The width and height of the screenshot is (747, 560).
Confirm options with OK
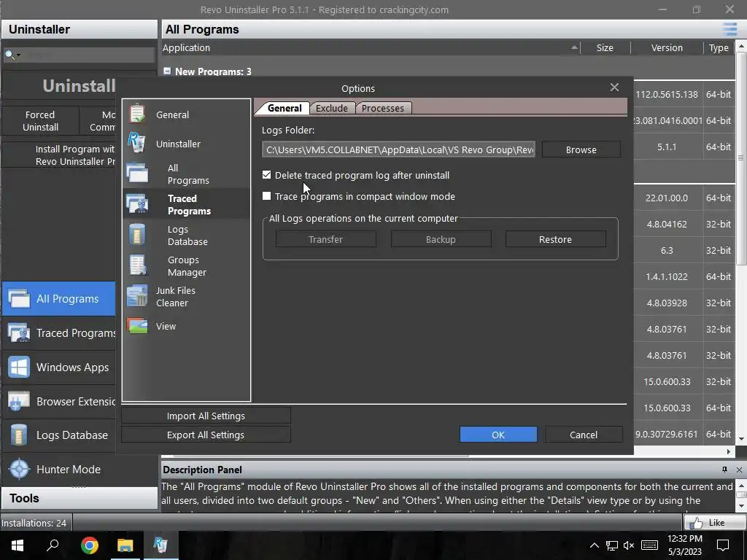(x=498, y=435)
